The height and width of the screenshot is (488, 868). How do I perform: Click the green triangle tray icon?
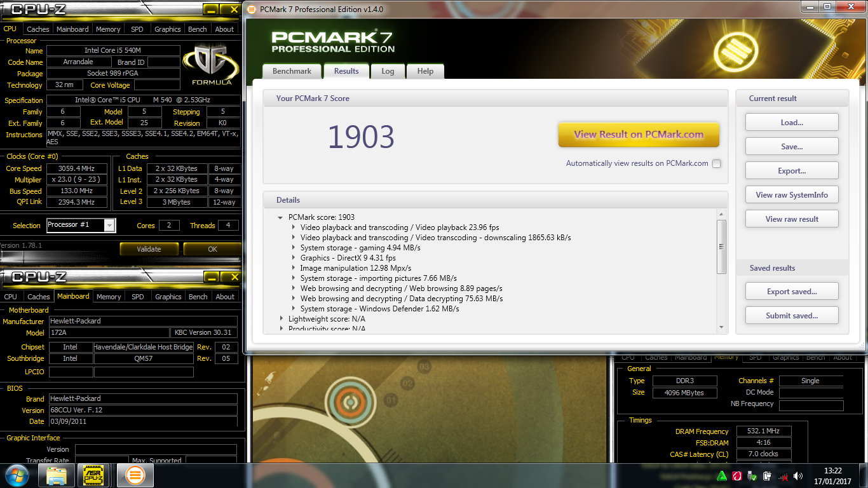coord(722,475)
